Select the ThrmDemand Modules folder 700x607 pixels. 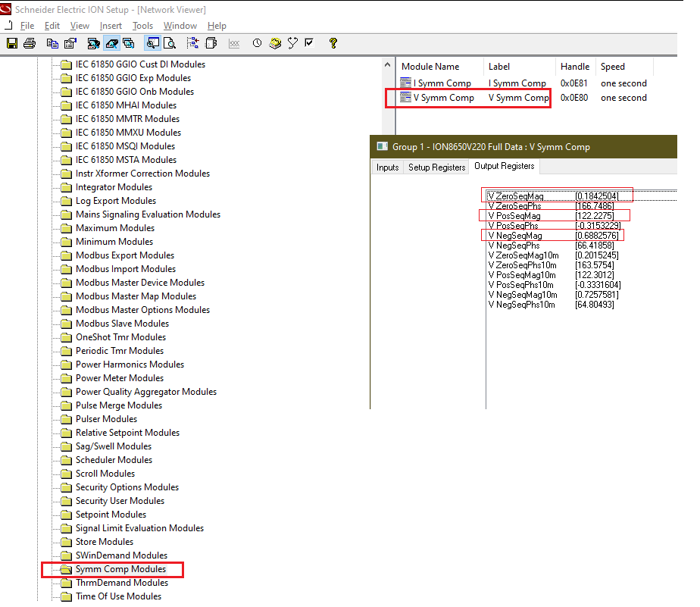tap(122, 583)
